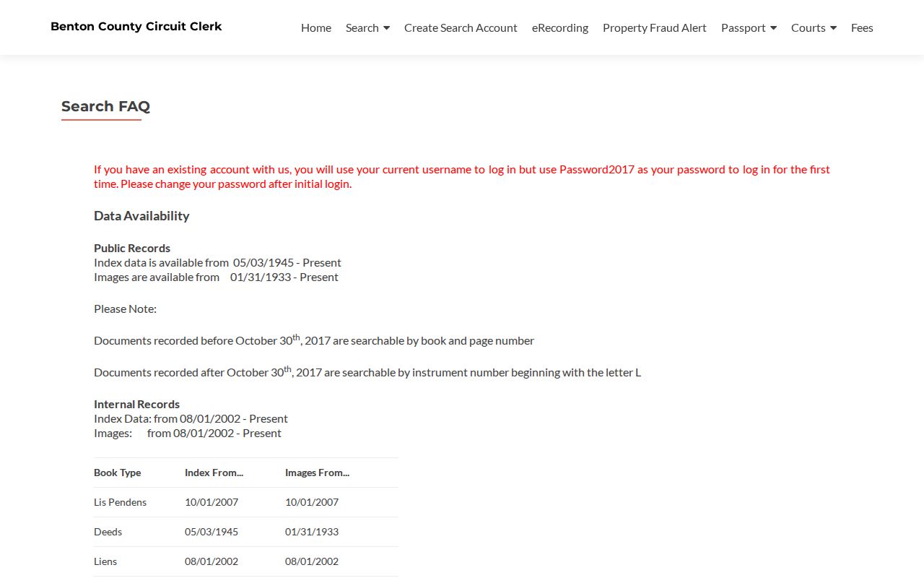The width and height of the screenshot is (924, 578).
Task: Go to the Home menu item
Action: tap(316, 27)
